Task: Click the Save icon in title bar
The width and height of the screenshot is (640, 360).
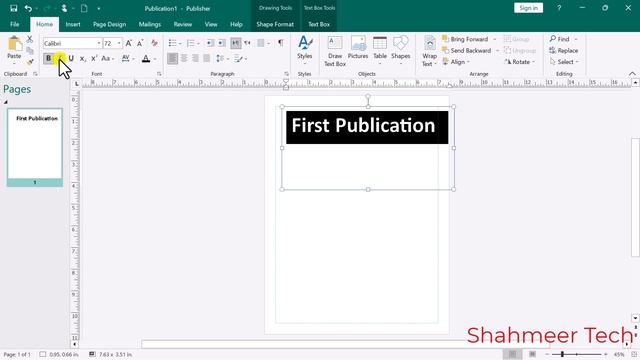Action: coord(13,8)
